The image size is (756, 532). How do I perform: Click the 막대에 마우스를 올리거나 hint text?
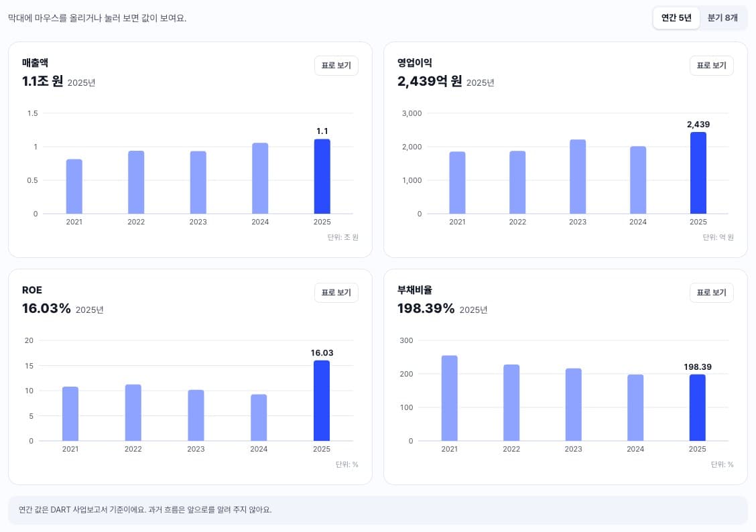tap(97, 18)
